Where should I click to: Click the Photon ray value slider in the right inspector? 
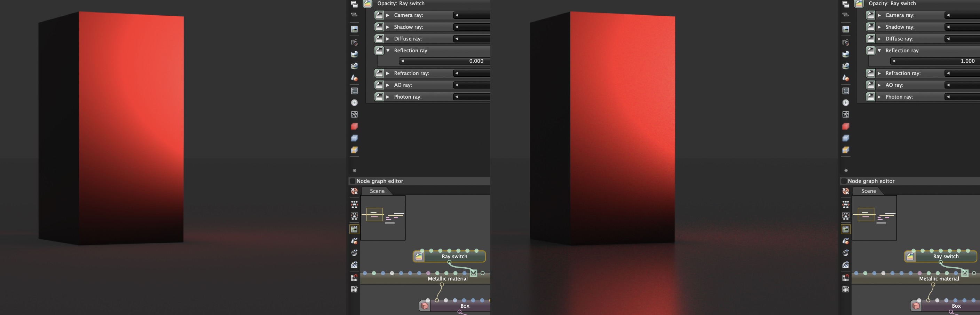pyautogui.click(x=963, y=97)
